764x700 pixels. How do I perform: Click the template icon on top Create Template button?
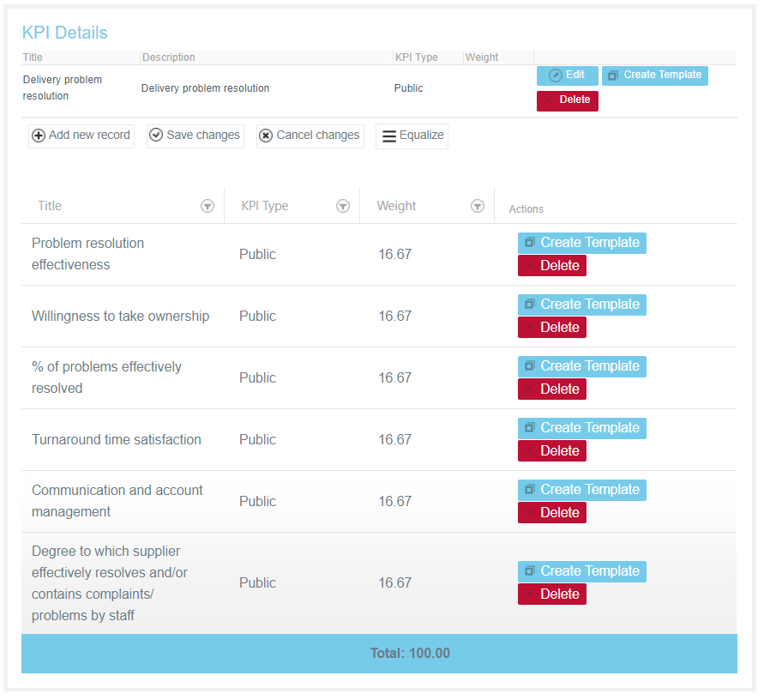(x=613, y=75)
